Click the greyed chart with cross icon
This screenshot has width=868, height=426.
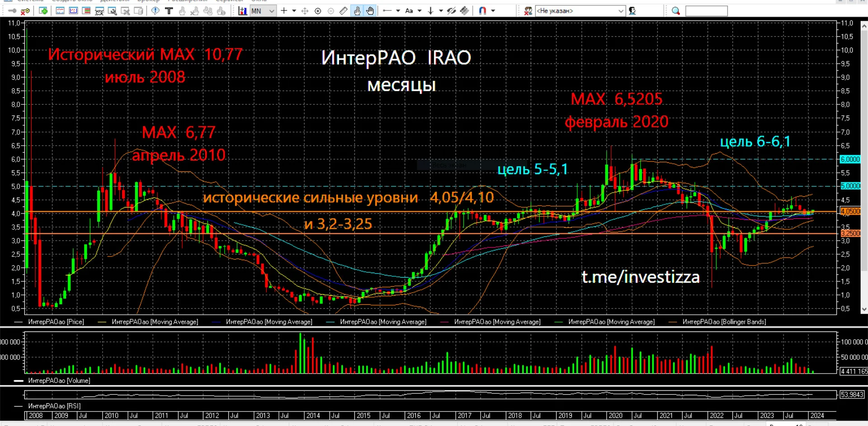click(x=126, y=11)
